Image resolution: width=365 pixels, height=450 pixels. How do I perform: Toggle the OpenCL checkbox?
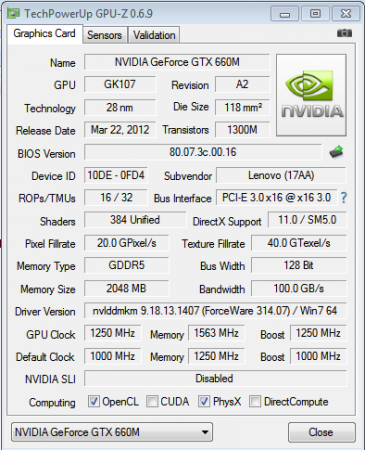coord(94,401)
